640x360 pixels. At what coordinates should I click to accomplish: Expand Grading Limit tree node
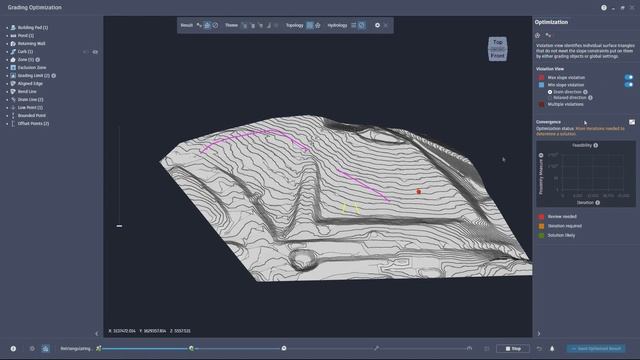[7, 76]
